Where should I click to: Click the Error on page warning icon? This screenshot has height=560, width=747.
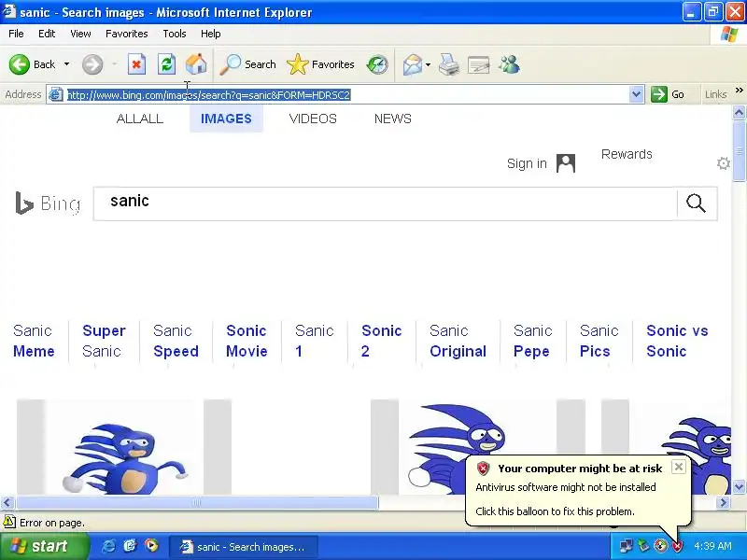point(8,522)
